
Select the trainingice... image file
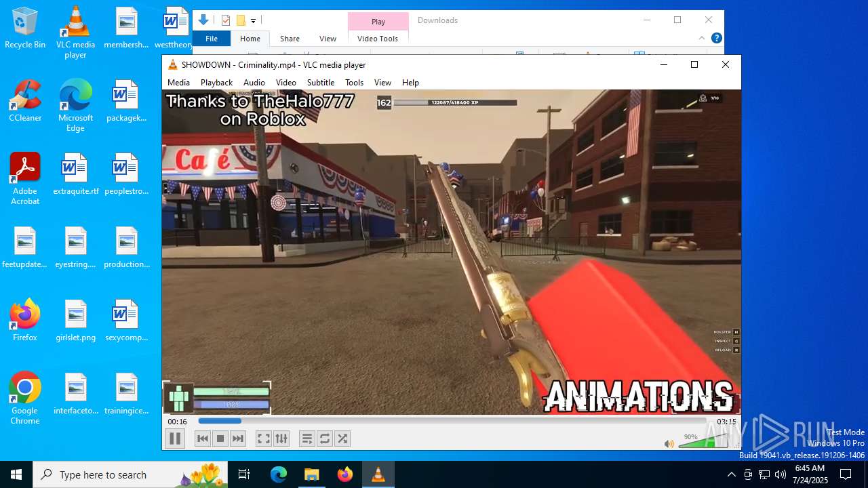(x=126, y=393)
